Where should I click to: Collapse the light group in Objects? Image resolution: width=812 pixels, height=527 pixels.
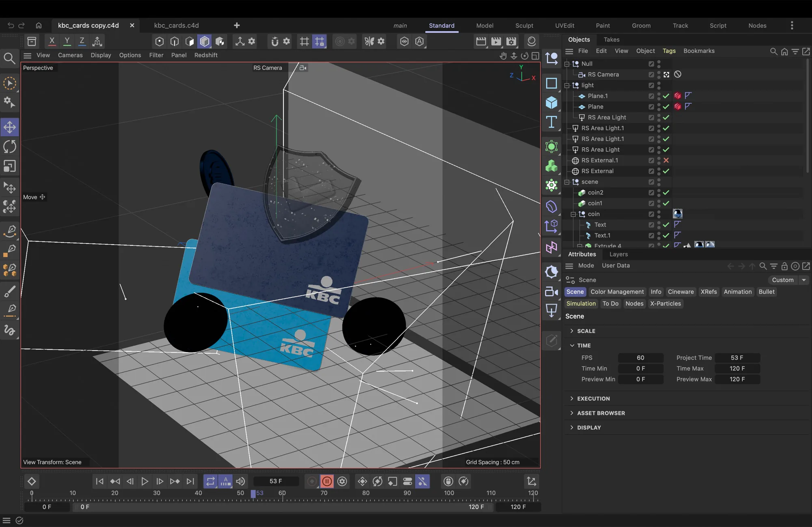pos(567,86)
